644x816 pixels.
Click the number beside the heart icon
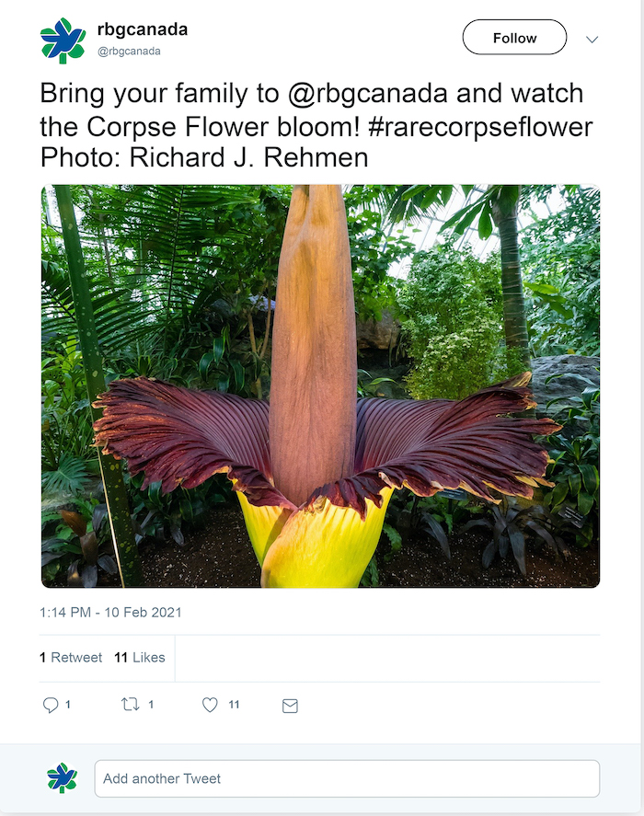pyautogui.click(x=234, y=705)
